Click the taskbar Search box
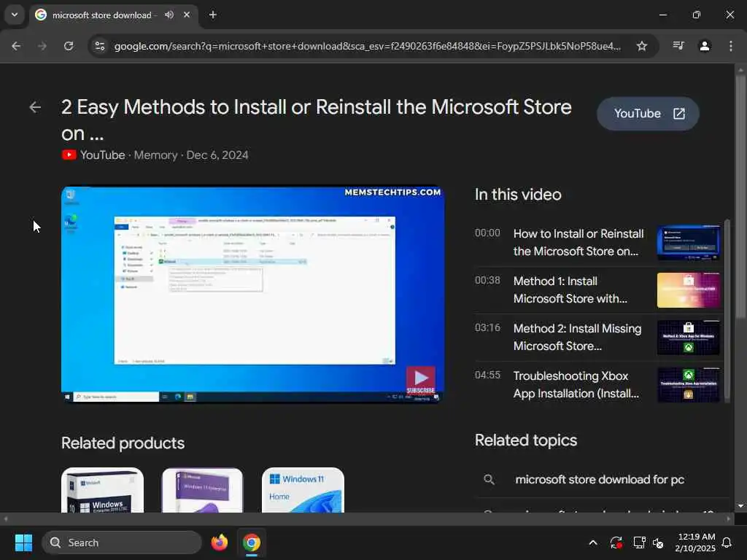 (x=122, y=542)
